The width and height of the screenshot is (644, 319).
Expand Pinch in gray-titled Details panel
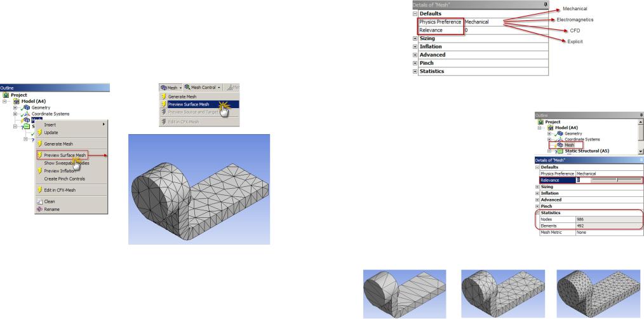415,63
